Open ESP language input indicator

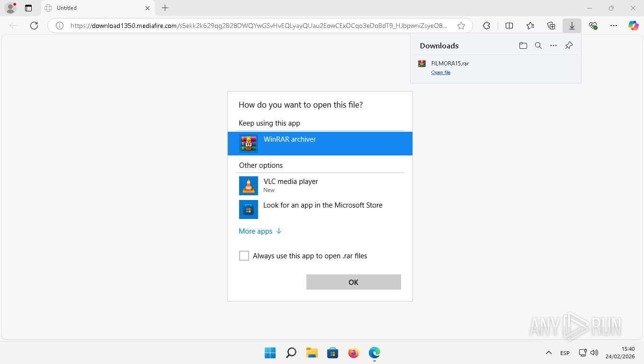[x=565, y=353]
